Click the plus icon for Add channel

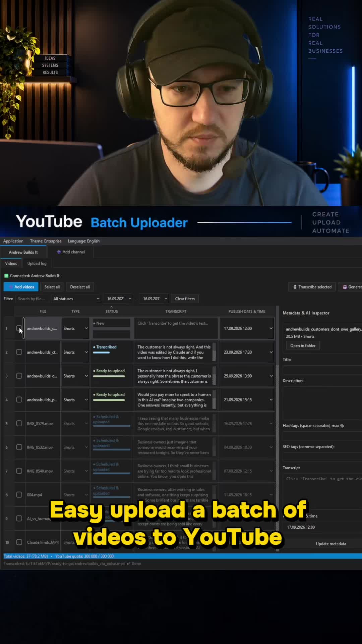(59, 252)
